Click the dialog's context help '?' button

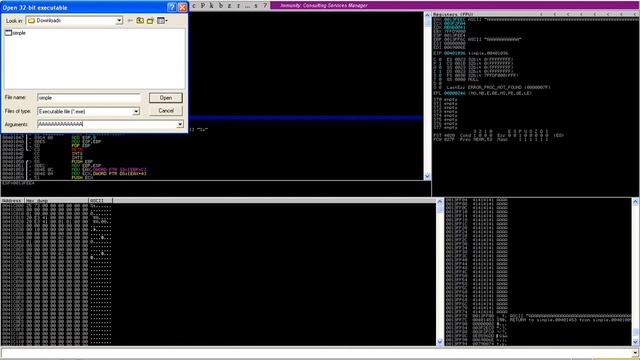172,7
